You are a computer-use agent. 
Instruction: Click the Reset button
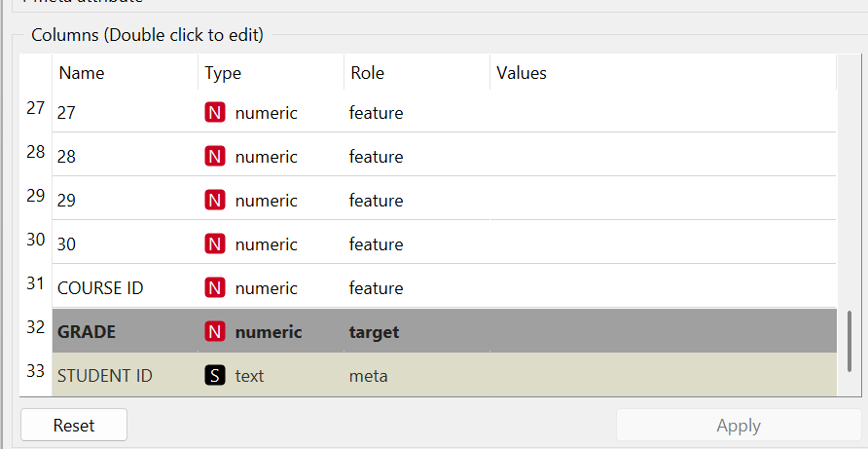click(x=74, y=426)
